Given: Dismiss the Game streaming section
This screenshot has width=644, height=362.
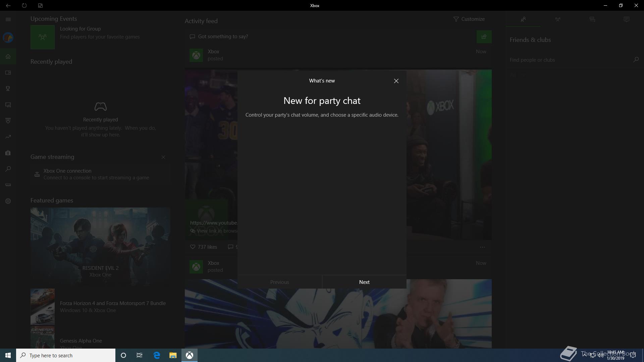Looking at the screenshot, I should pos(163,157).
